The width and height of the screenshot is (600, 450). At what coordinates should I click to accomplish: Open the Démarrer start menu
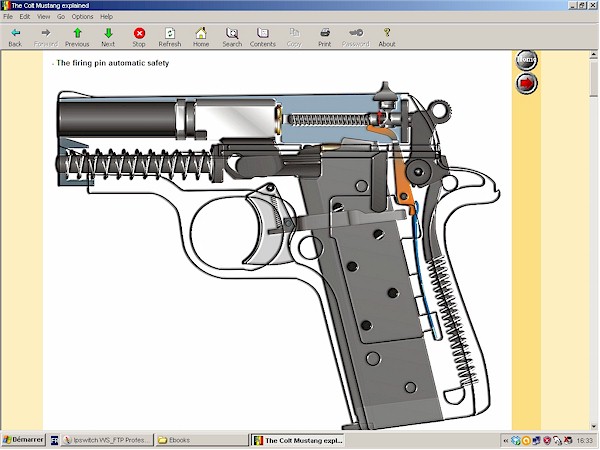point(23,440)
